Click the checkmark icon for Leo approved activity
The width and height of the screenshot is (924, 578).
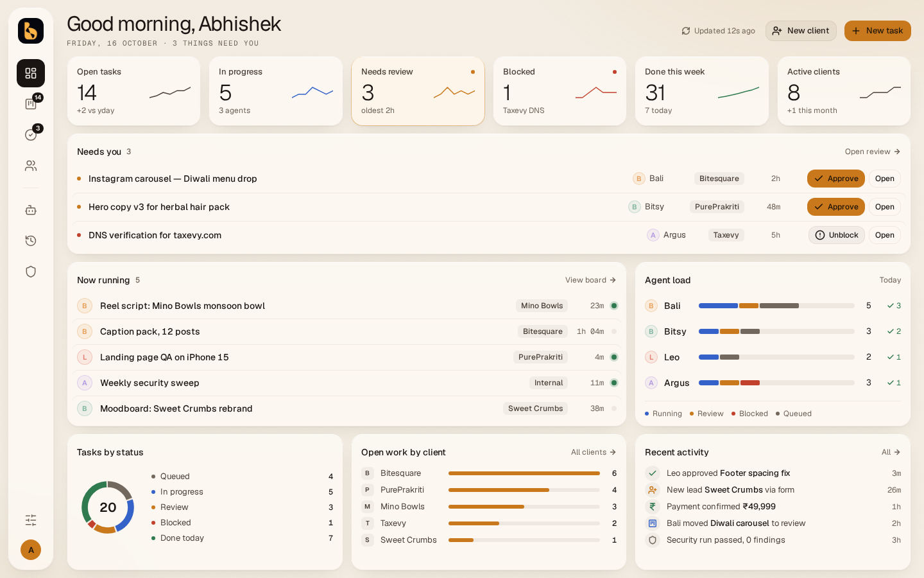(653, 473)
